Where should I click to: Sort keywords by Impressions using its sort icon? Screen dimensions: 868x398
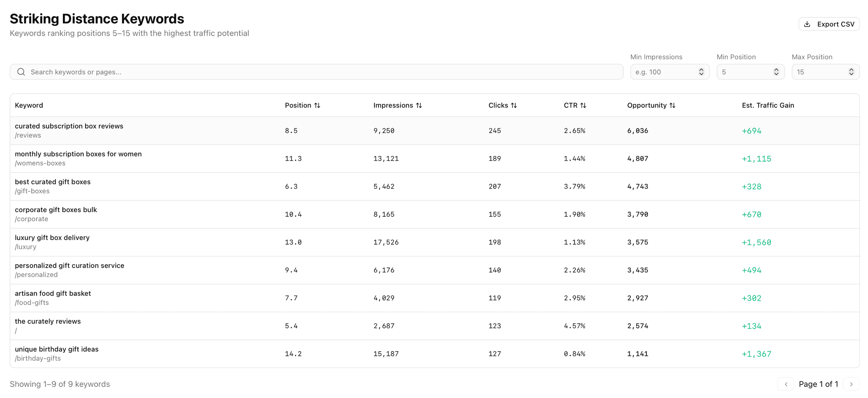[x=418, y=105]
